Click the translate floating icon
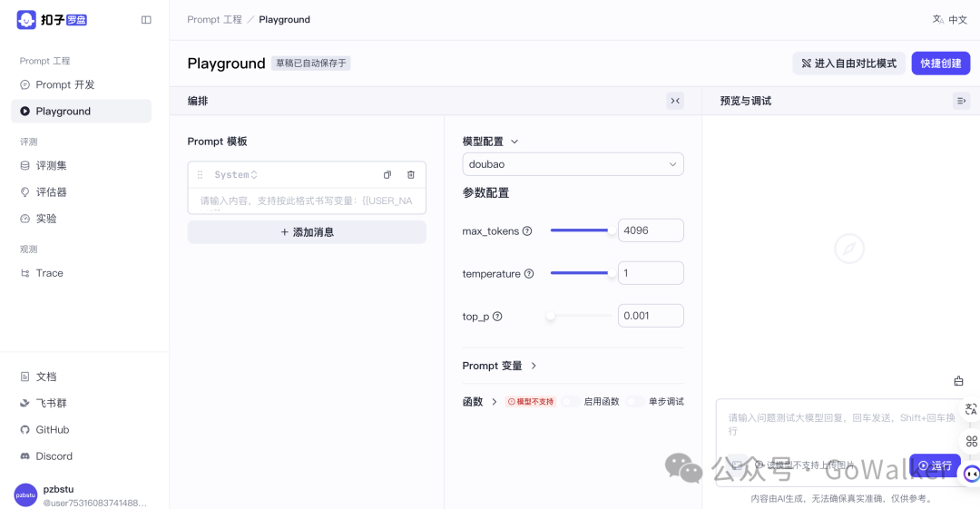 pyautogui.click(x=971, y=409)
